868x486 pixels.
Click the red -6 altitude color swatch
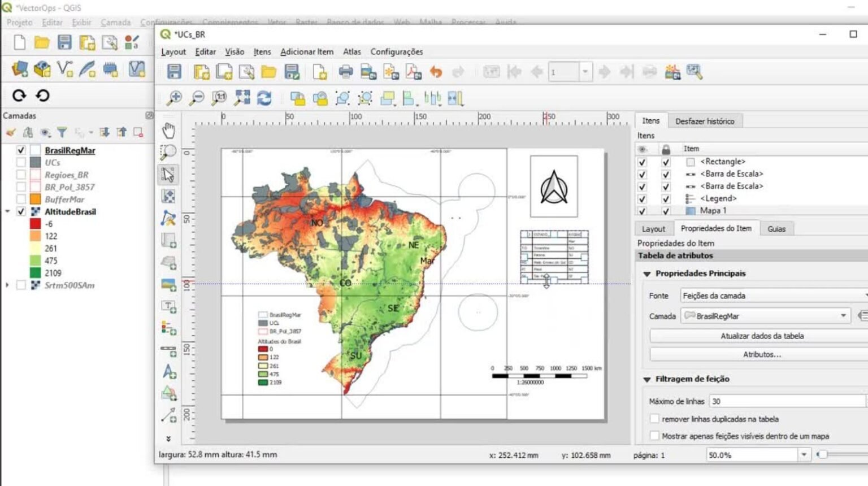[x=35, y=224]
